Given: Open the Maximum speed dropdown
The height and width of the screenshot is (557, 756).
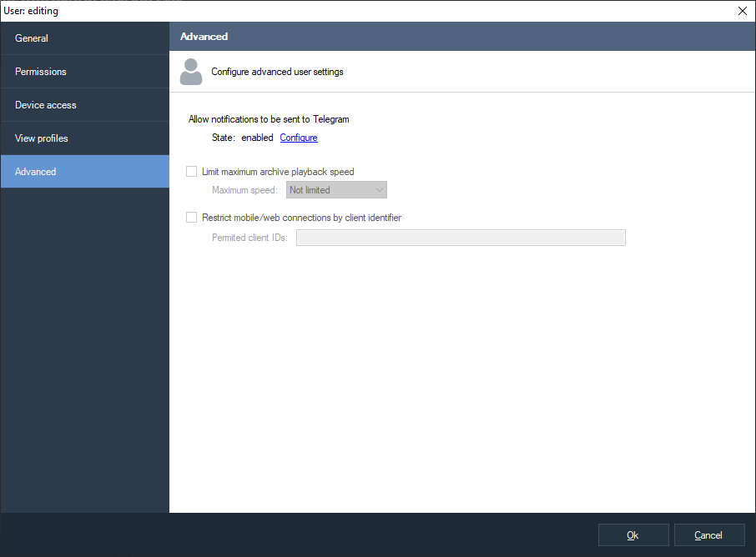Looking at the screenshot, I should (336, 190).
